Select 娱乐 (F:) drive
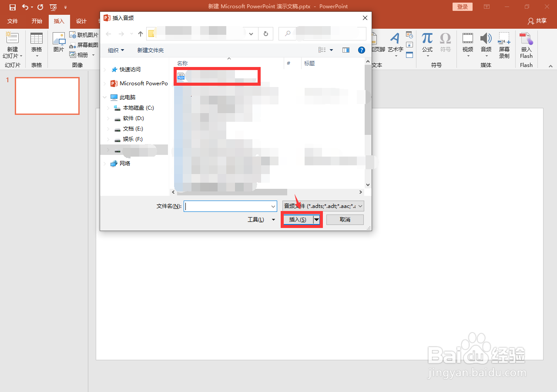This screenshot has width=557, height=392. pos(133,139)
